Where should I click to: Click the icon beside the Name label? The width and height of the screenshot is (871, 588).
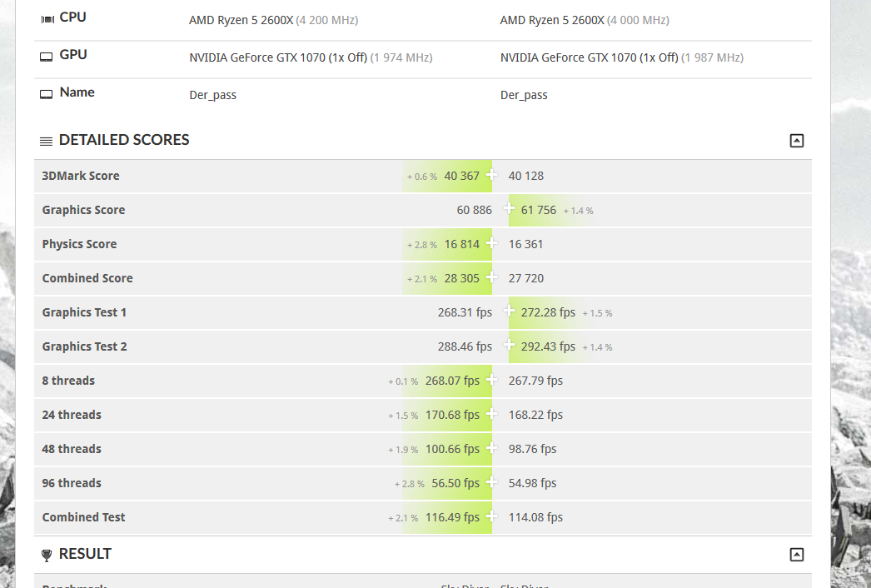pos(47,94)
